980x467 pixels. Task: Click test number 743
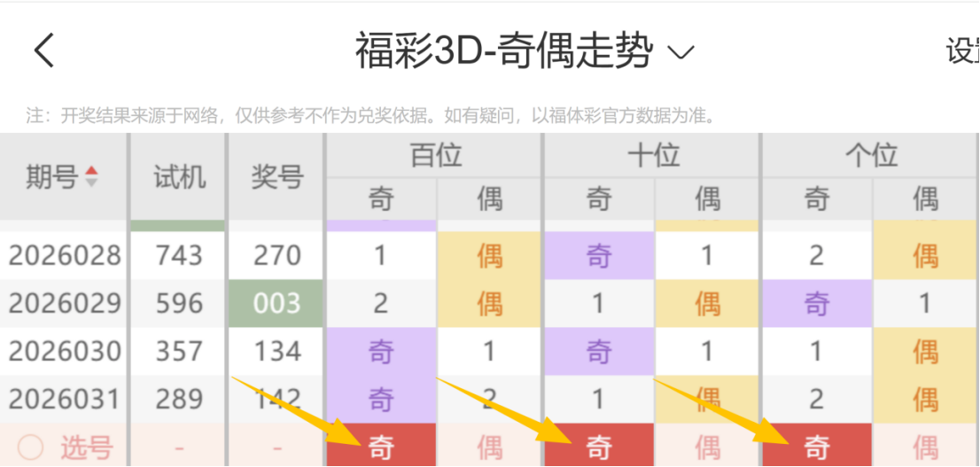(x=179, y=255)
